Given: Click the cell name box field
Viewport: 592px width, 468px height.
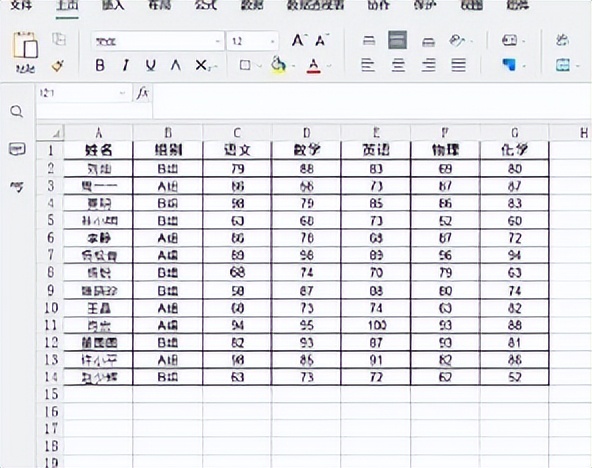Looking at the screenshot, I should tap(77, 93).
